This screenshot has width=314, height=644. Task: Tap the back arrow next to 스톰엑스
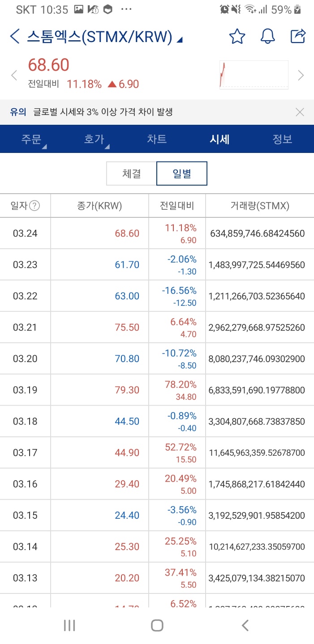pyautogui.click(x=15, y=37)
